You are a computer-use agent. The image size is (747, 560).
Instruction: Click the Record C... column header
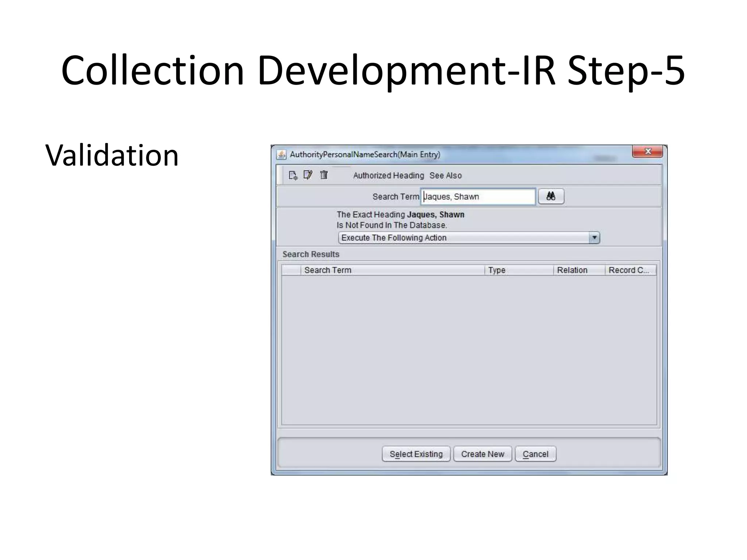point(630,270)
